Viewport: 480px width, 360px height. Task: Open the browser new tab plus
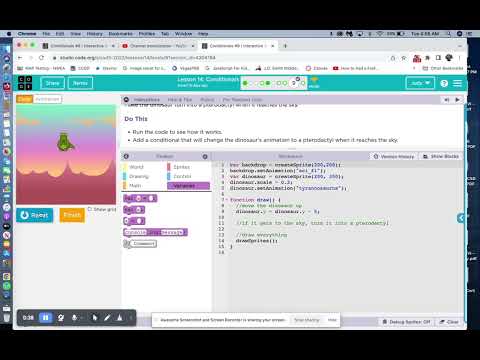285,46
